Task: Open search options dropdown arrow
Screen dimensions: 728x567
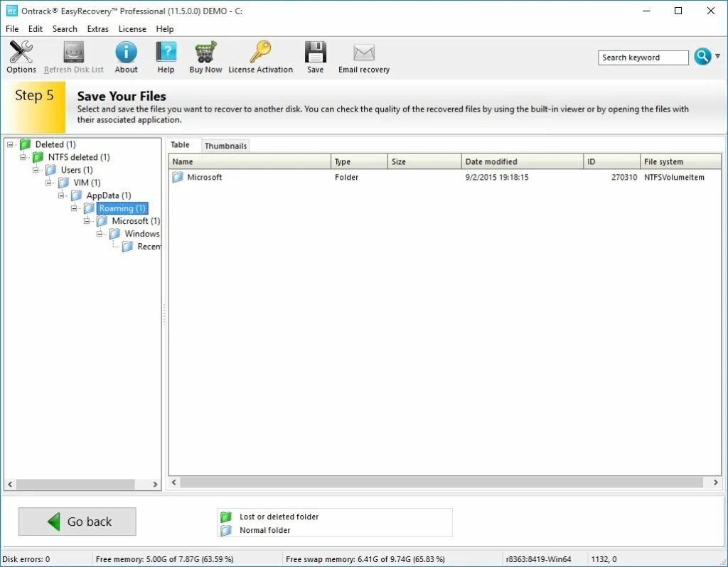Action: [x=718, y=56]
